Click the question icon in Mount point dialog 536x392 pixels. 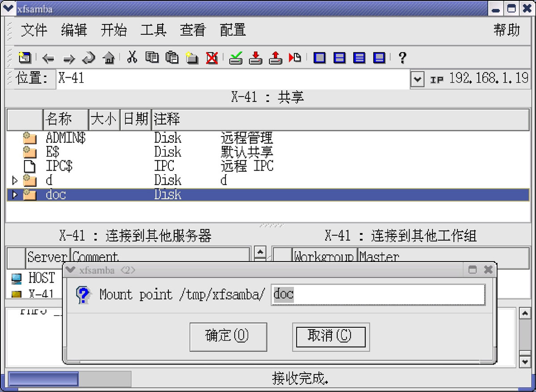[x=84, y=295]
